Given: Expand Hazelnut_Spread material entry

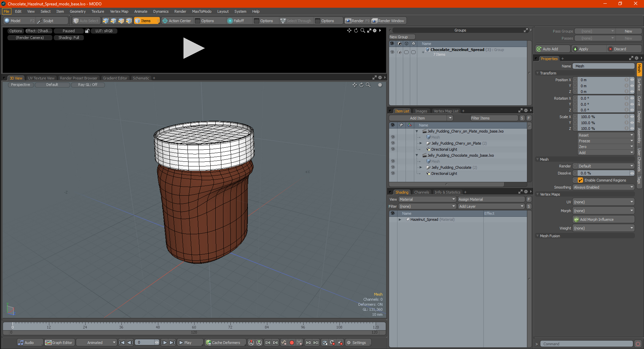Looking at the screenshot, I should coord(400,219).
